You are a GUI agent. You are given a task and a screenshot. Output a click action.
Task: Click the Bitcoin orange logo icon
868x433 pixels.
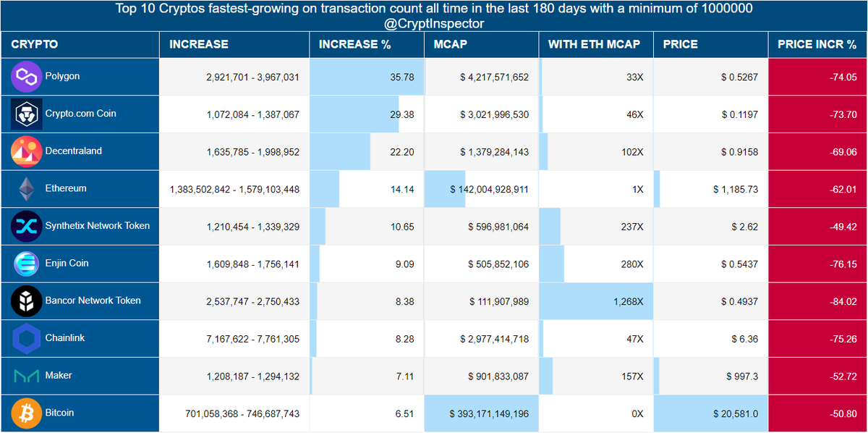tap(27, 413)
